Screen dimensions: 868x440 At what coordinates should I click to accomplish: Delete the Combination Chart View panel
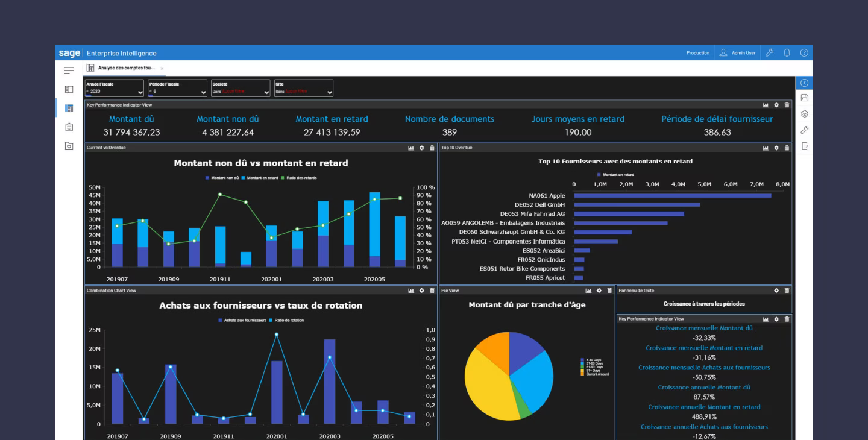point(432,291)
